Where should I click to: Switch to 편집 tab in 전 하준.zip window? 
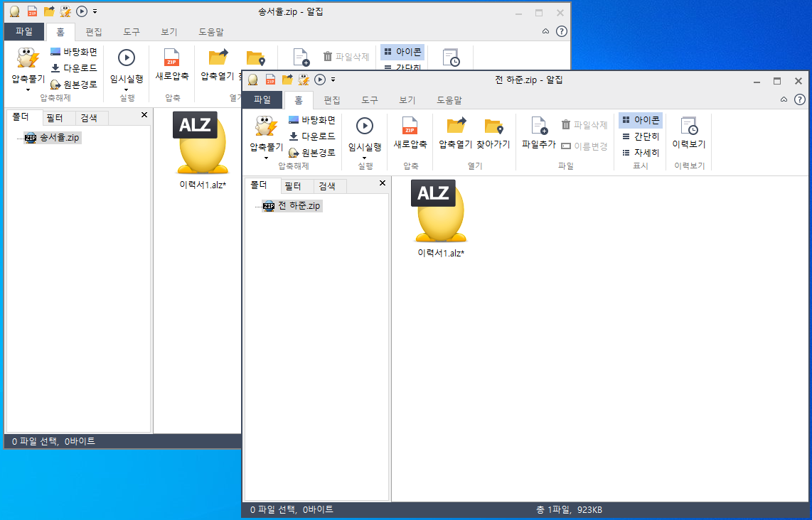332,100
